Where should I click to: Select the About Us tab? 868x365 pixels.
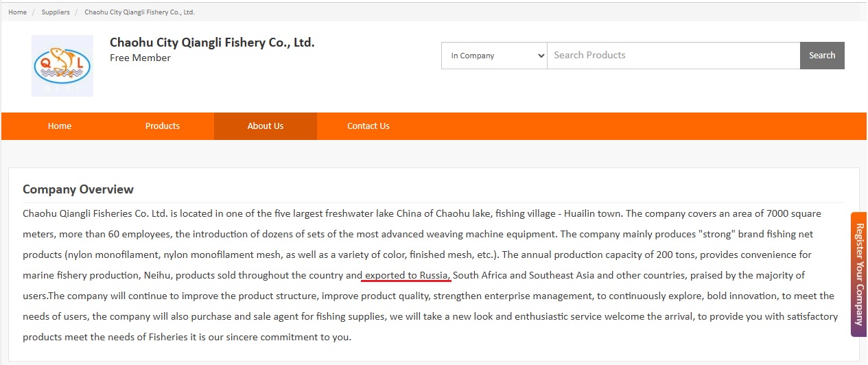tap(266, 126)
